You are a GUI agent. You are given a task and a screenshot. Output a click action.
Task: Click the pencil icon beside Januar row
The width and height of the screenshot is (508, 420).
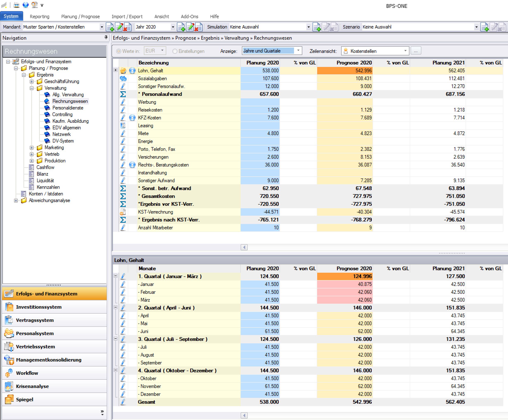coord(123,284)
